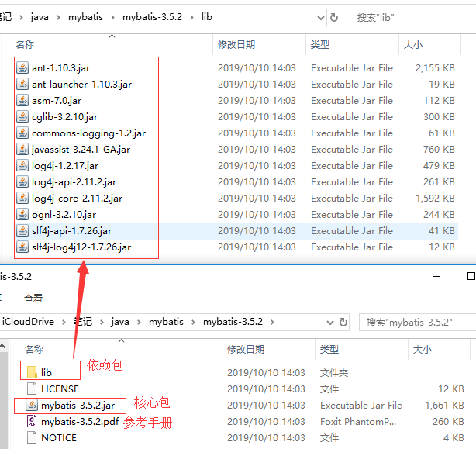Screen dimensions: 476x449
Task: Sort lower window by 大小 column
Action: [423, 349]
